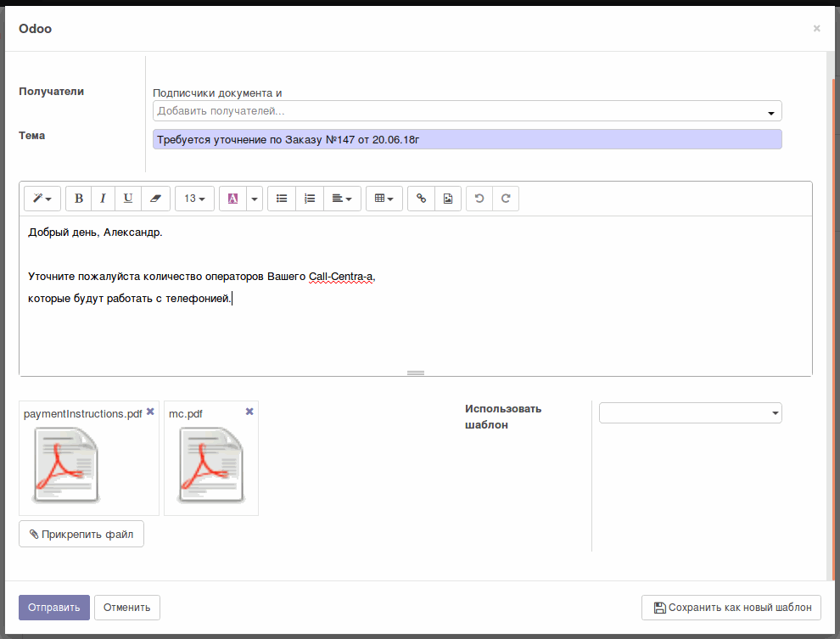Viewport: 840px width, 639px height.
Task: Open the text alignment options
Action: (x=341, y=198)
